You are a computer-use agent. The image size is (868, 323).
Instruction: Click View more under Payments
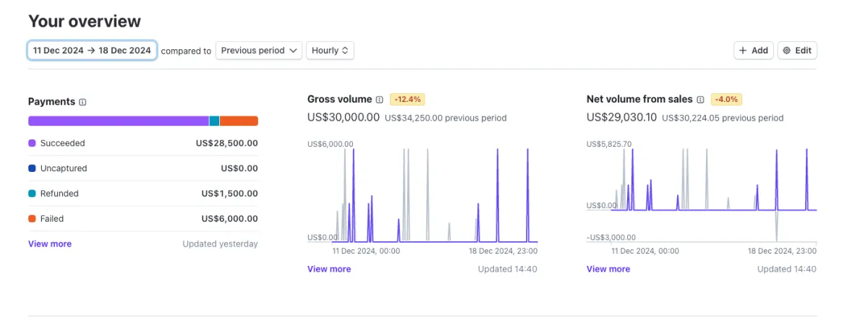click(50, 244)
